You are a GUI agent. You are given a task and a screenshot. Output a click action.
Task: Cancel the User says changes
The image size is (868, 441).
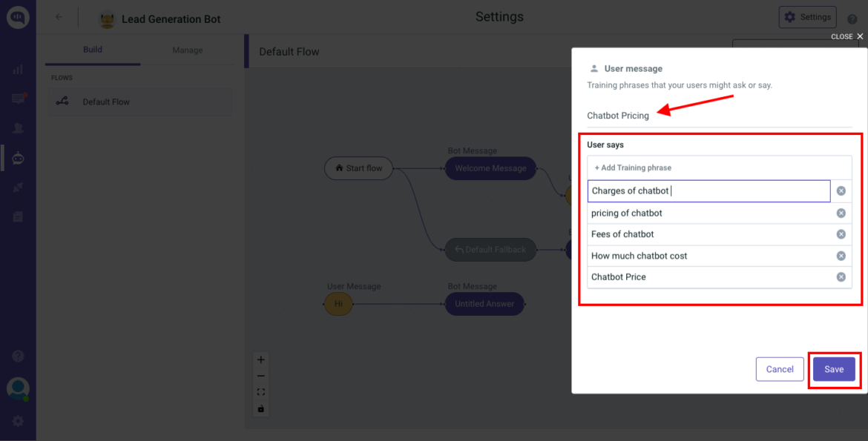(780, 368)
